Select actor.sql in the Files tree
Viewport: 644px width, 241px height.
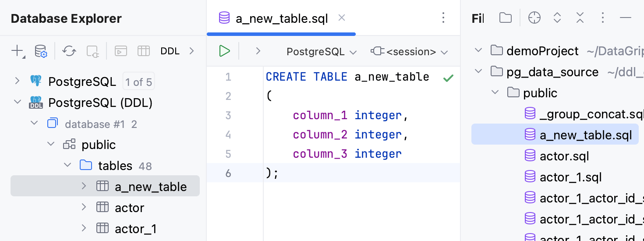564,156
